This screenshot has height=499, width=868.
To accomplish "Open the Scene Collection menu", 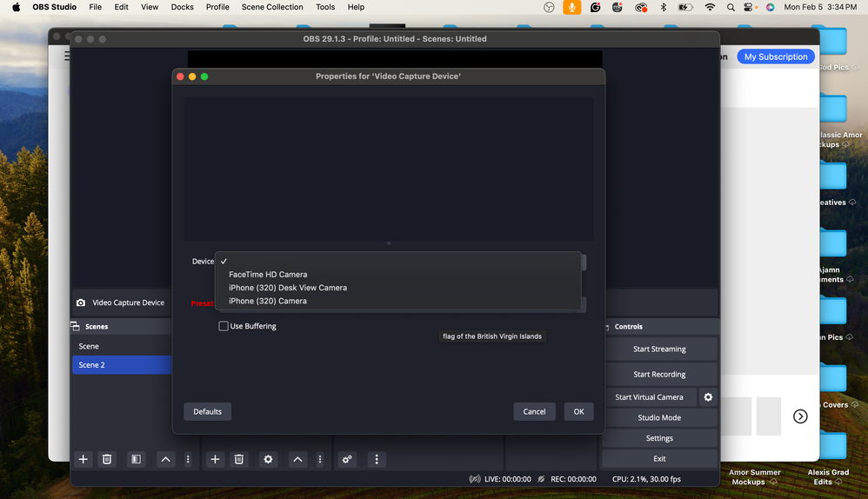I will [272, 7].
